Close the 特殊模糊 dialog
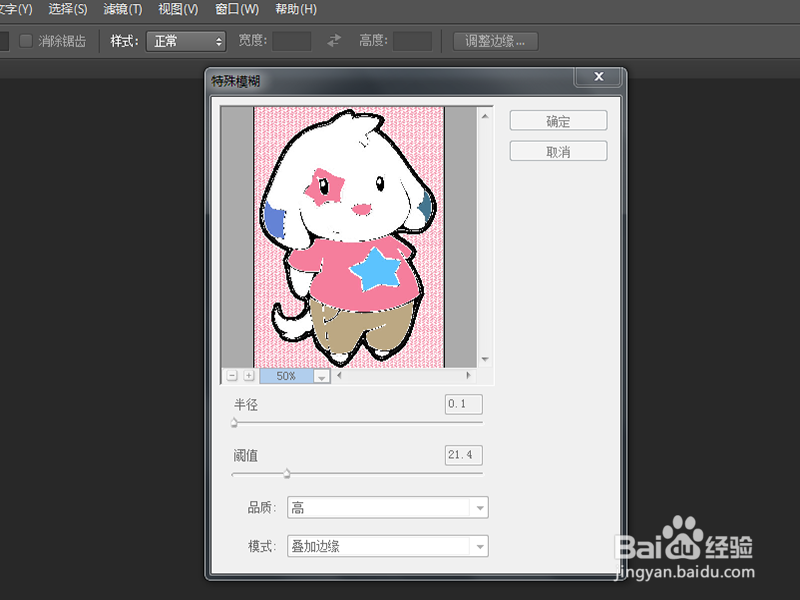This screenshot has width=800, height=600. coord(598,77)
